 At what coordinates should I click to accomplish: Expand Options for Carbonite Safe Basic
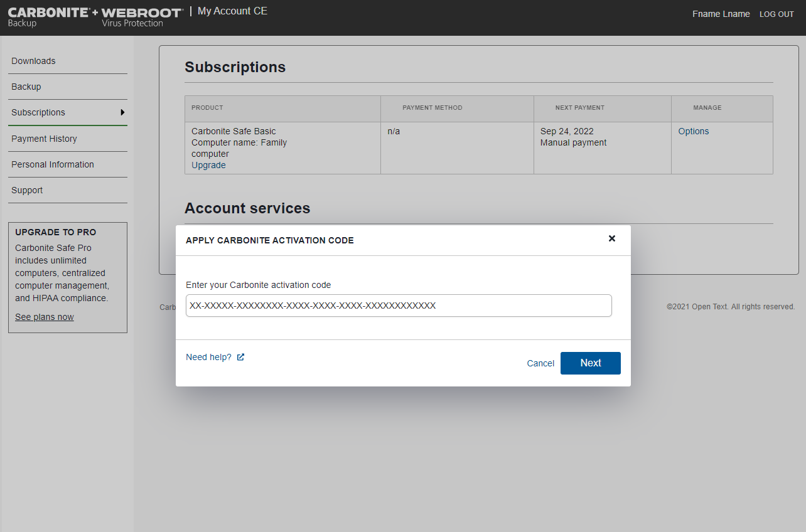693,131
